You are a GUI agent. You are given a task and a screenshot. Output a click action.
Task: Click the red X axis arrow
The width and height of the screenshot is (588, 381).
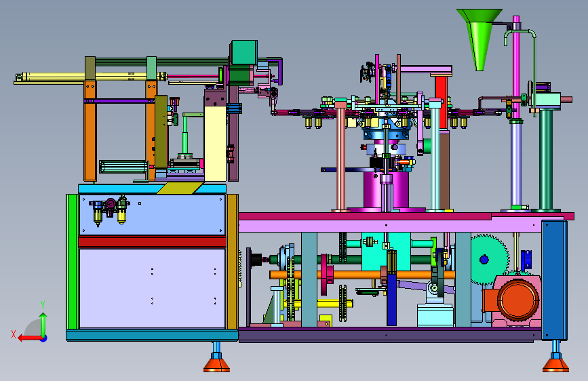pyautogui.click(x=29, y=338)
